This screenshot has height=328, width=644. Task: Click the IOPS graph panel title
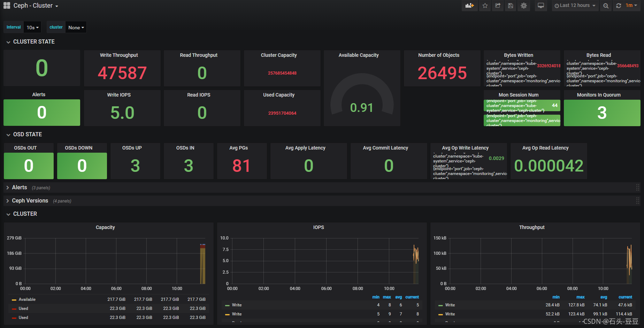pyautogui.click(x=319, y=227)
